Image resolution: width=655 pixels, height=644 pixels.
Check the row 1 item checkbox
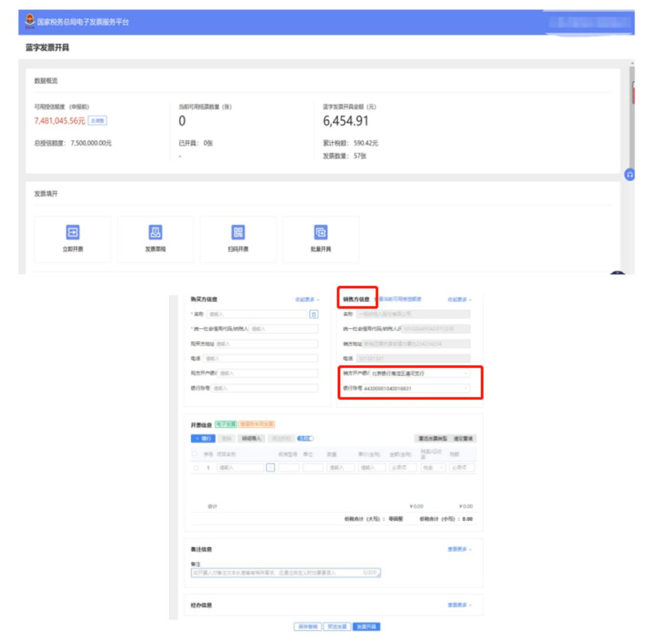(x=196, y=468)
